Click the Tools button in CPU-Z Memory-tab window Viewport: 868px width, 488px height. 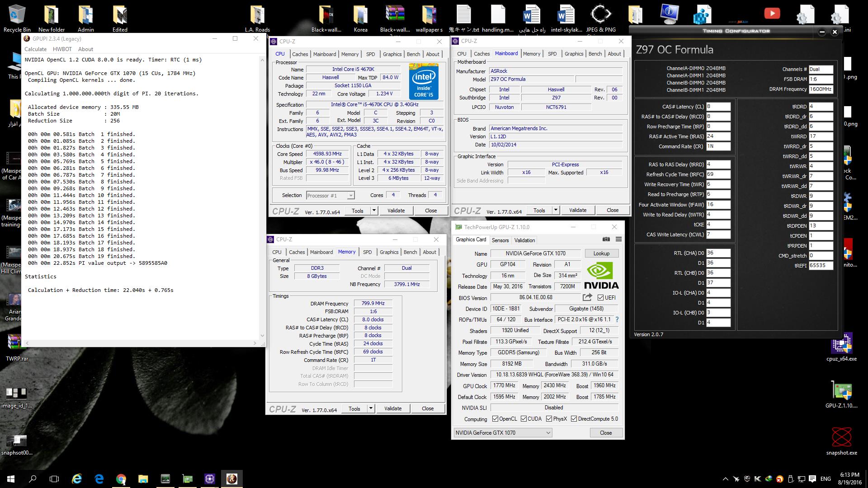[x=354, y=408]
